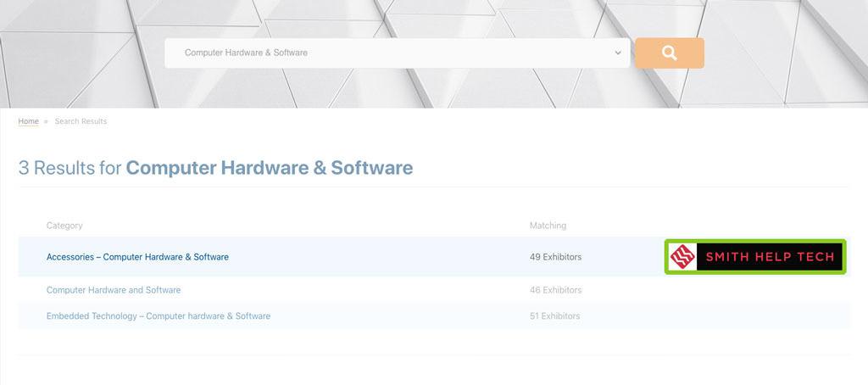Click the 51 Exhibitors cell

point(554,316)
